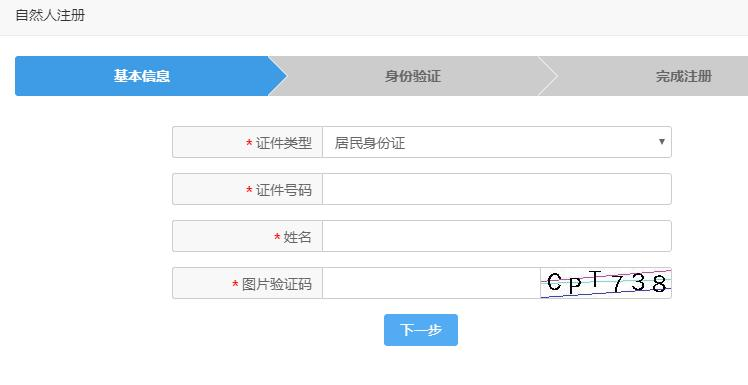Click the 证件类型 field label
This screenshot has height=385, width=748.
pyautogui.click(x=284, y=143)
